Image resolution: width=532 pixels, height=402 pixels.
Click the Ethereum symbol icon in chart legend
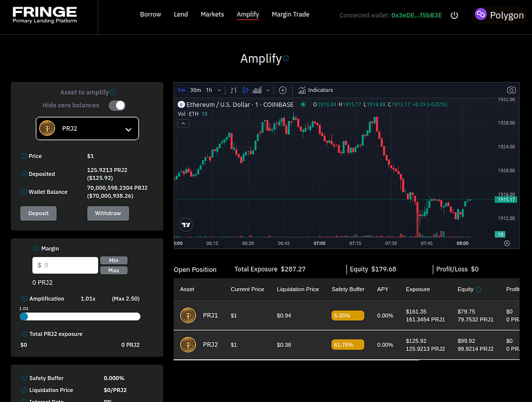click(181, 105)
